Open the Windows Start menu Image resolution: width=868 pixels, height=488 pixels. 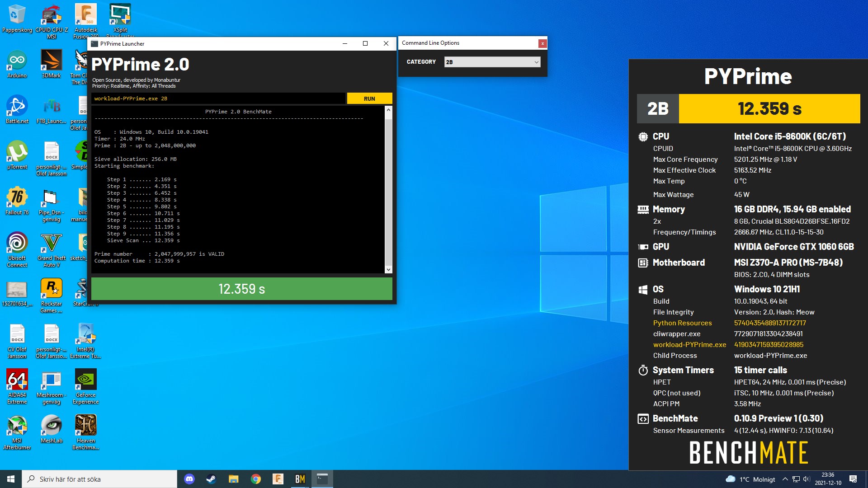11,479
